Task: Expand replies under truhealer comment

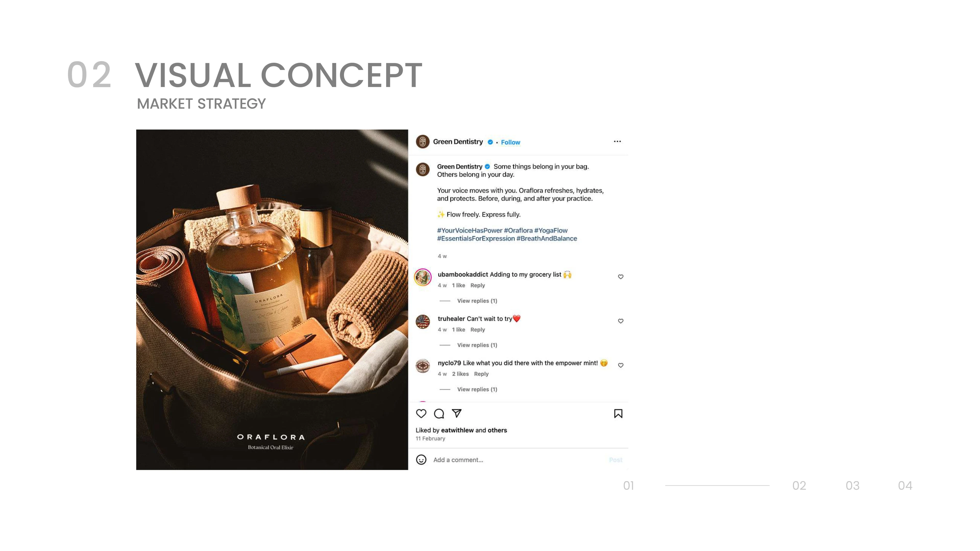Action: point(477,345)
